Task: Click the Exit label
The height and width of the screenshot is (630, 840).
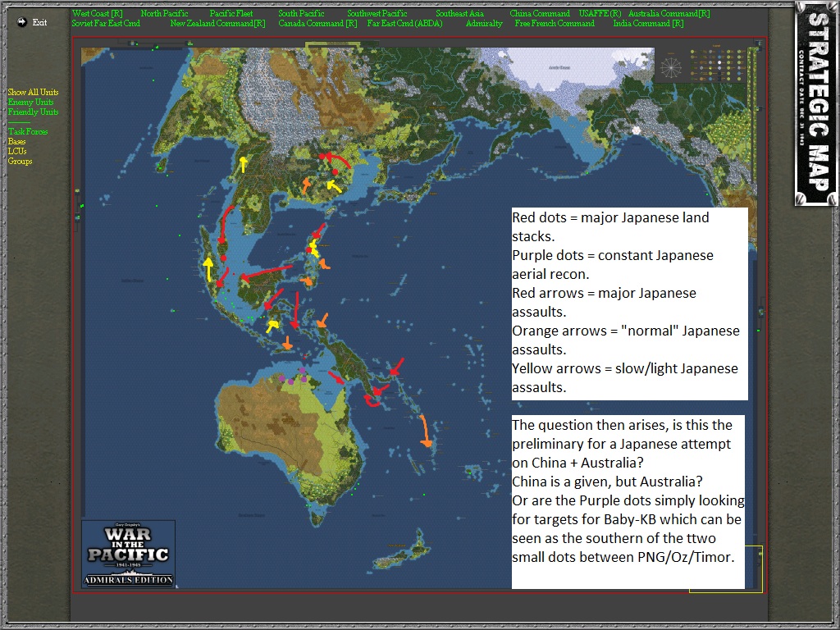Action: point(39,22)
